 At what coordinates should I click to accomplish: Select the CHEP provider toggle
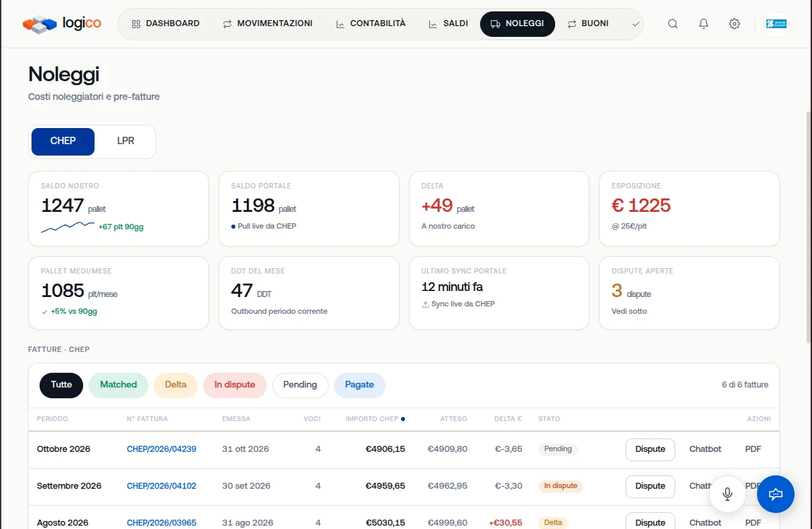(x=63, y=141)
